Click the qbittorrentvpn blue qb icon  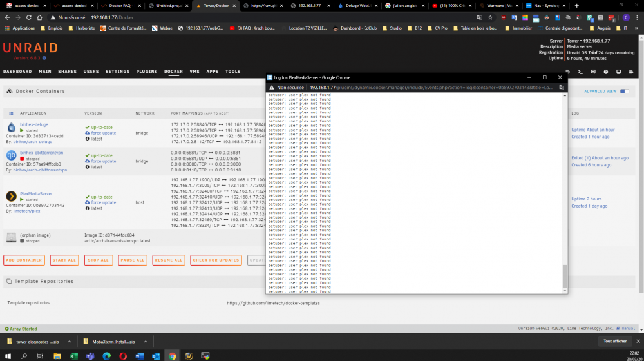(11, 155)
